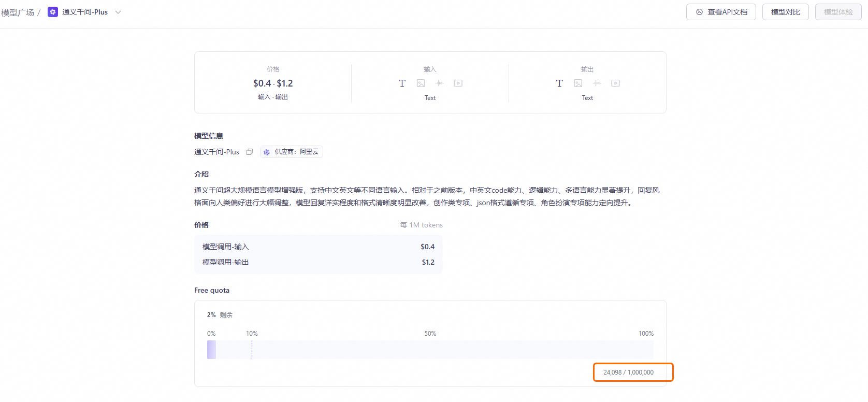Click the 模型对比 button
Screen dimensions: 868x402
(x=785, y=12)
